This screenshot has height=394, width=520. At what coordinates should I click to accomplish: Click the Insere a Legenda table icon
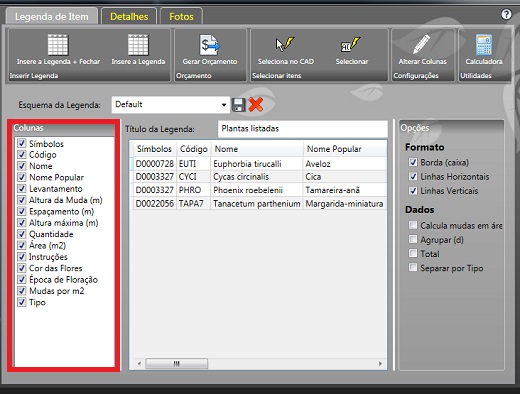pos(138,45)
